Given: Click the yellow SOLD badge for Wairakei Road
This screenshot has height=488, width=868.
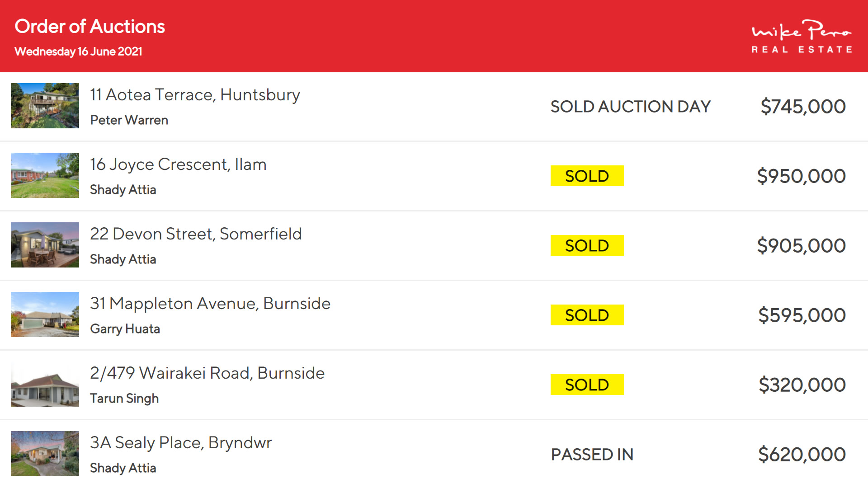Looking at the screenshot, I should [587, 385].
